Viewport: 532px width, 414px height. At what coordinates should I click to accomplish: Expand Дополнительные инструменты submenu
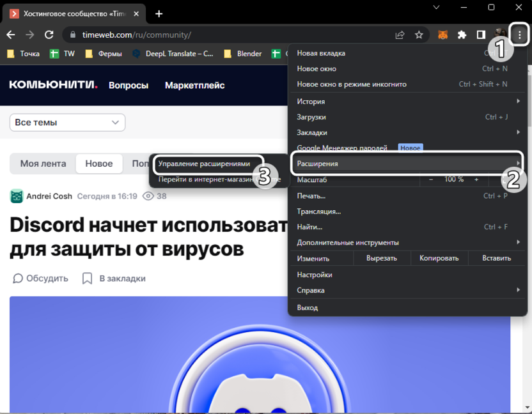(x=407, y=243)
